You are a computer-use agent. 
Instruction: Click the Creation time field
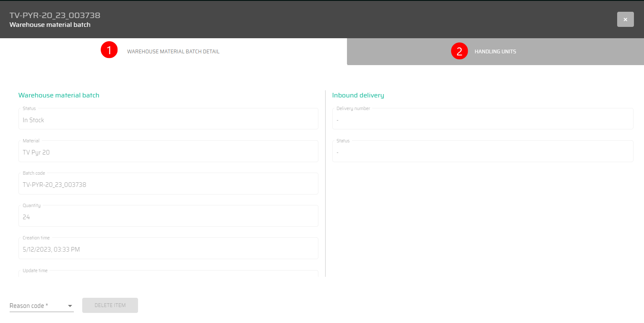tap(168, 249)
